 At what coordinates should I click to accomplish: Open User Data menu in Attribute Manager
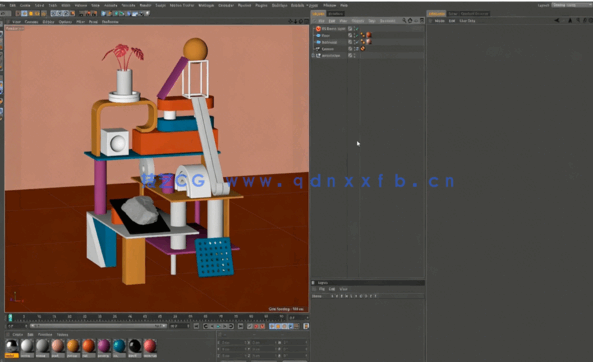click(x=467, y=21)
